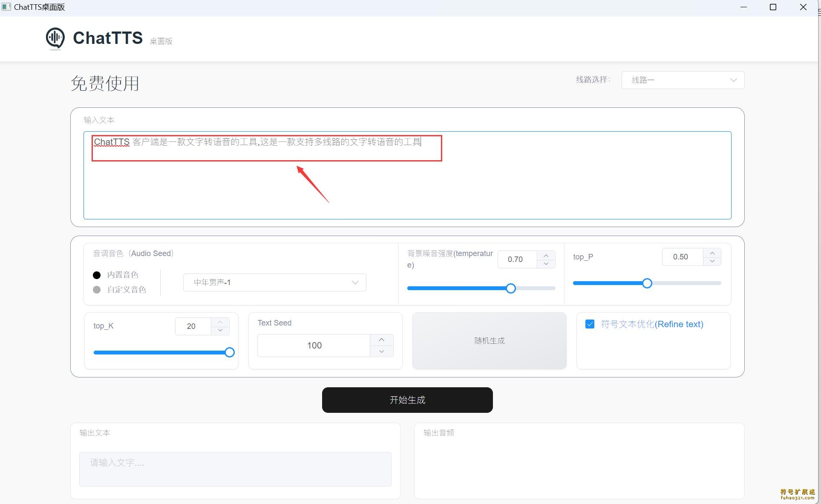
Task: Click the top_P value field 0.50
Action: pos(683,257)
